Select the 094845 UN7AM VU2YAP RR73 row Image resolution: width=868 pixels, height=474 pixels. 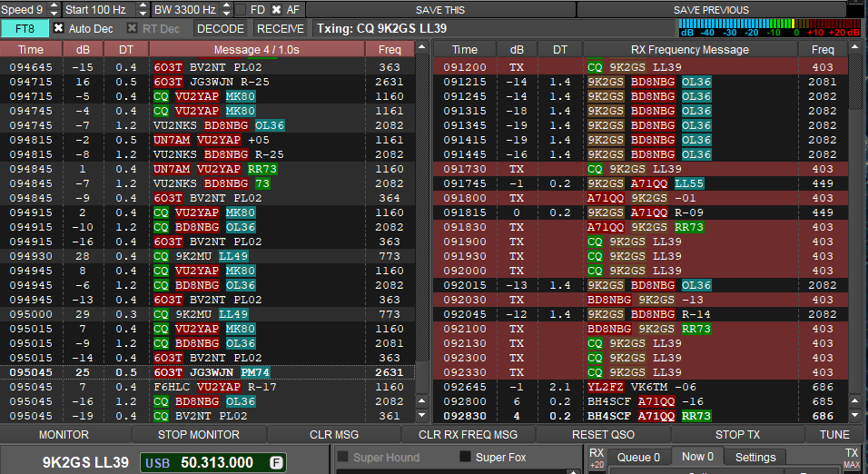208,169
